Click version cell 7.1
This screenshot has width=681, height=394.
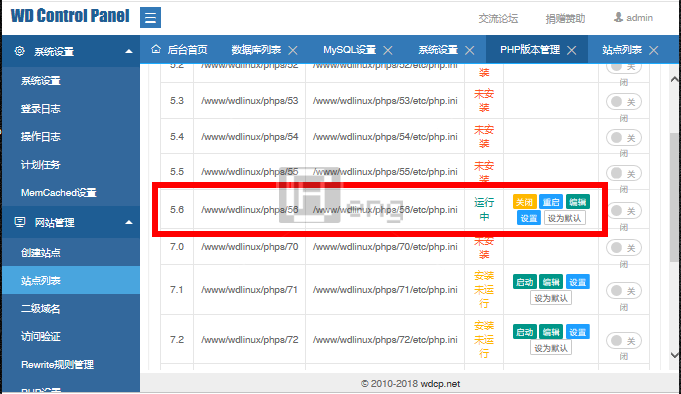click(176, 290)
